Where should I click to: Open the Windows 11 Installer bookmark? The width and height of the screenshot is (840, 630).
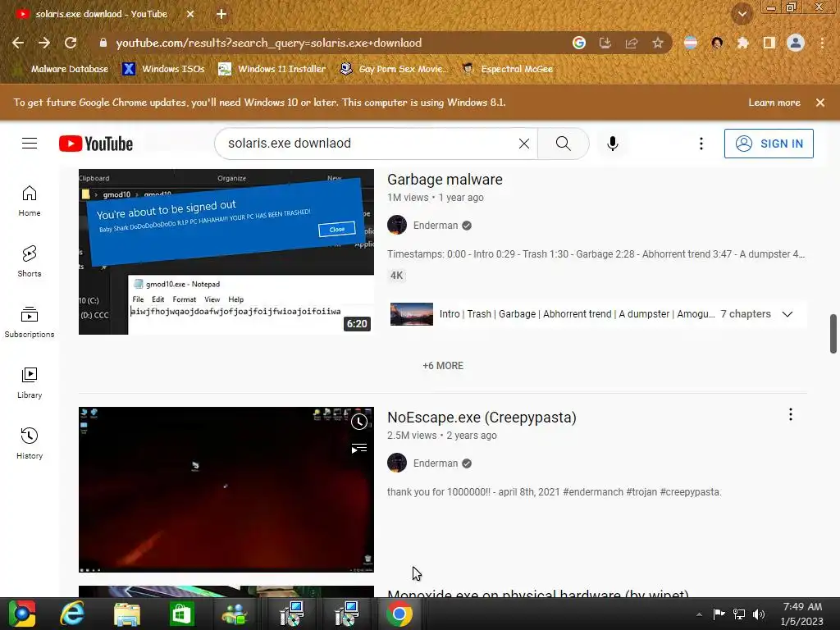pyautogui.click(x=272, y=69)
